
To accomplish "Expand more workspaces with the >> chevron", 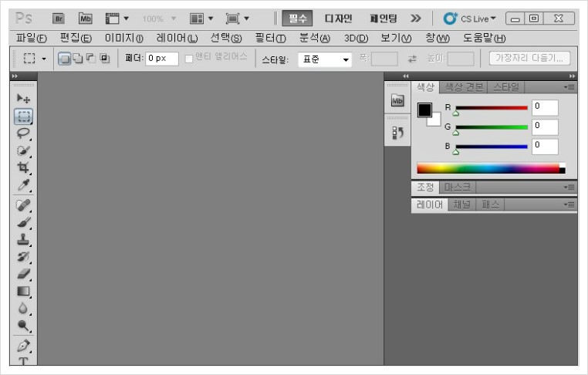I will click(416, 18).
